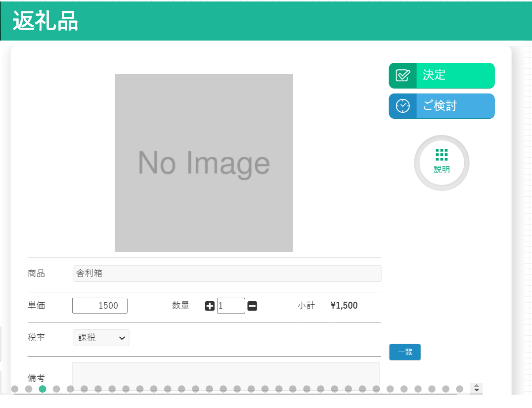532x408 pixels.
Task: Select the second pagination dot
Action: click(29, 389)
